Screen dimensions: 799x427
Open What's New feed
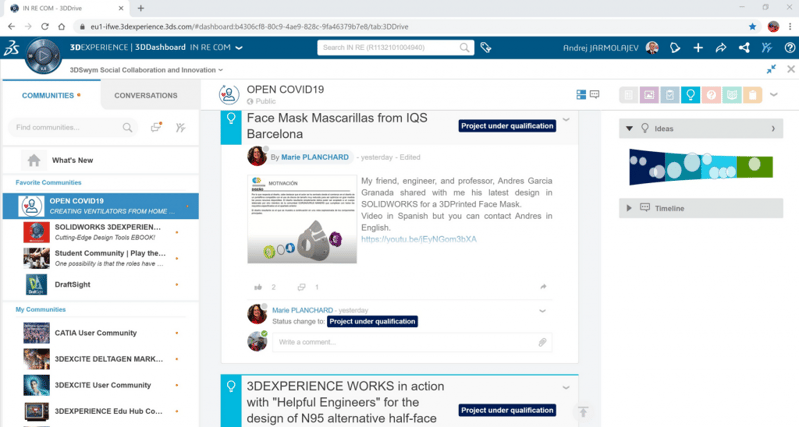pos(100,160)
